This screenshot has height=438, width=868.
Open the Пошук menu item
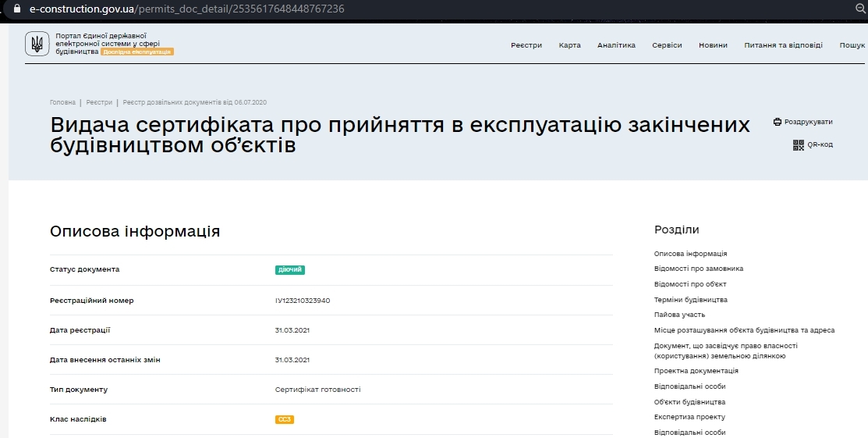click(852, 45)
